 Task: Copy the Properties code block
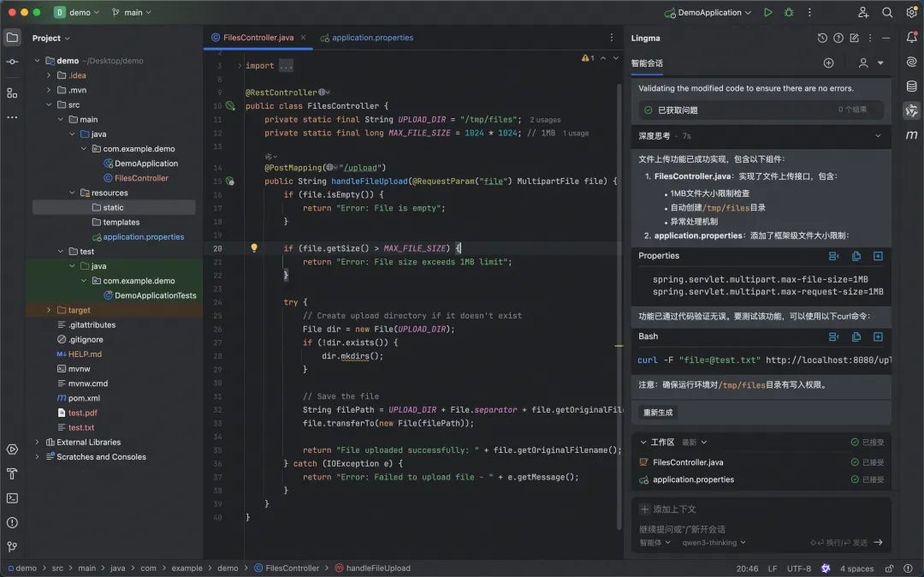click(x=856, y=256)
